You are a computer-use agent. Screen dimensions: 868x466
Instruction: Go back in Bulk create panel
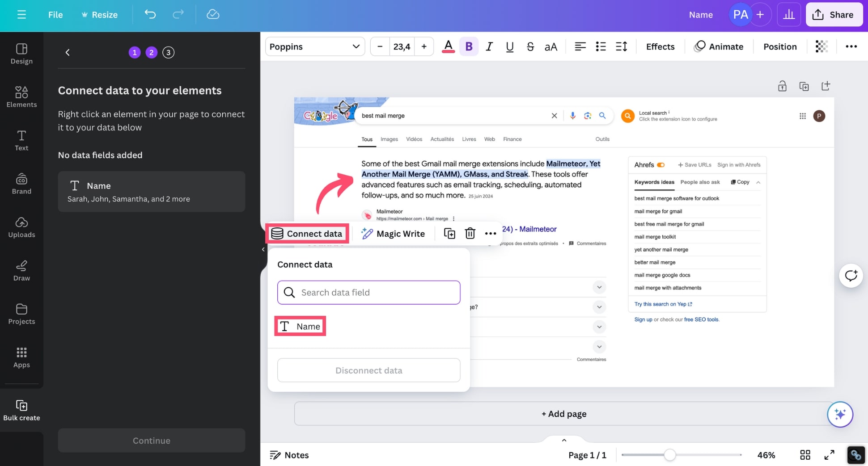68,52
